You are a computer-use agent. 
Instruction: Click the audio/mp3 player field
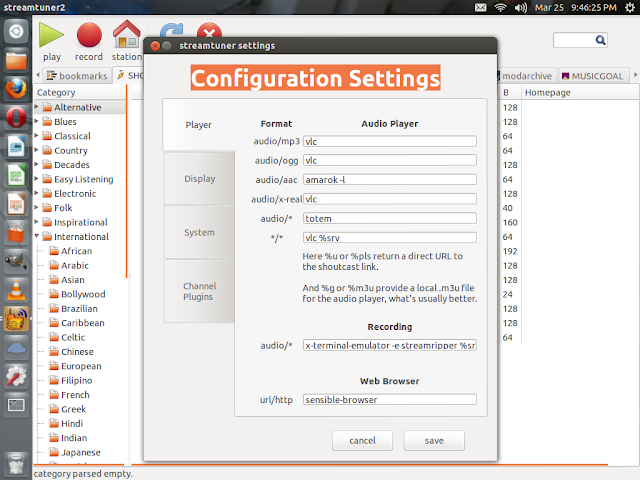[x=390, y=141]
